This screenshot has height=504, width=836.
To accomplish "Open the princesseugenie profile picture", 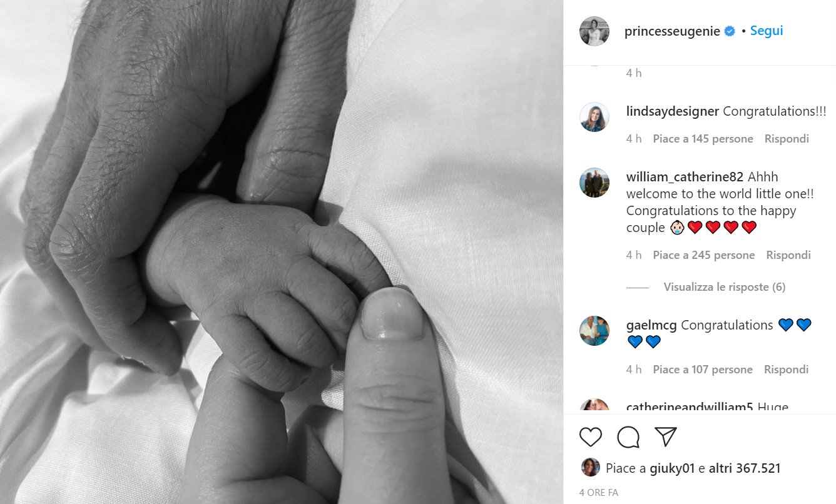I will [594, 31].
